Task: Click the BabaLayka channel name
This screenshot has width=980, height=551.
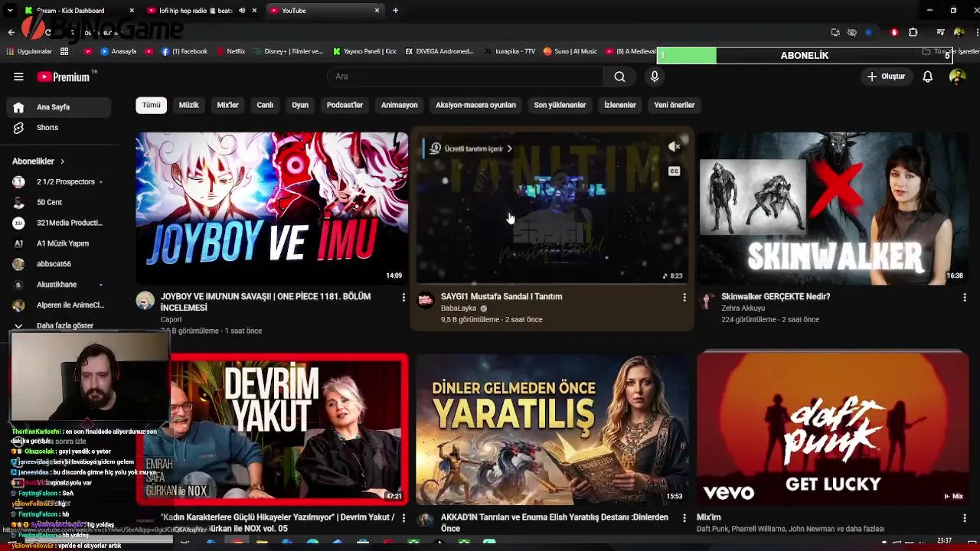Action: 459,308
